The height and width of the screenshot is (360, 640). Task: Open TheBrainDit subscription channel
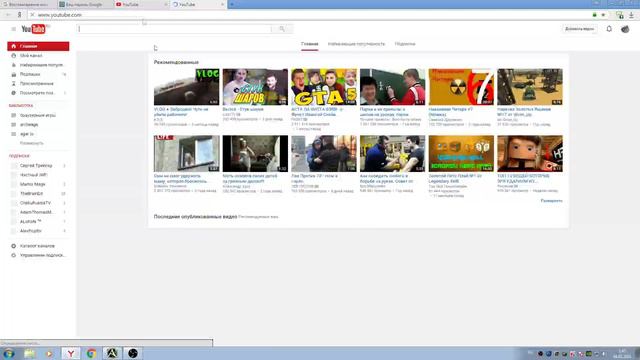tap(38, 193)
